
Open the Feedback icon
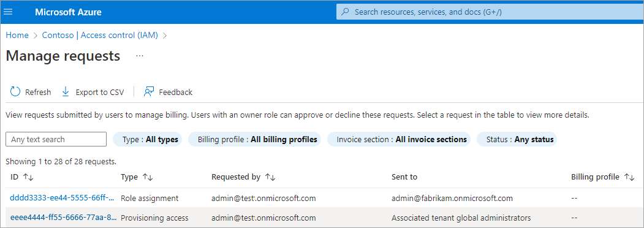click(x=149, y=91)
